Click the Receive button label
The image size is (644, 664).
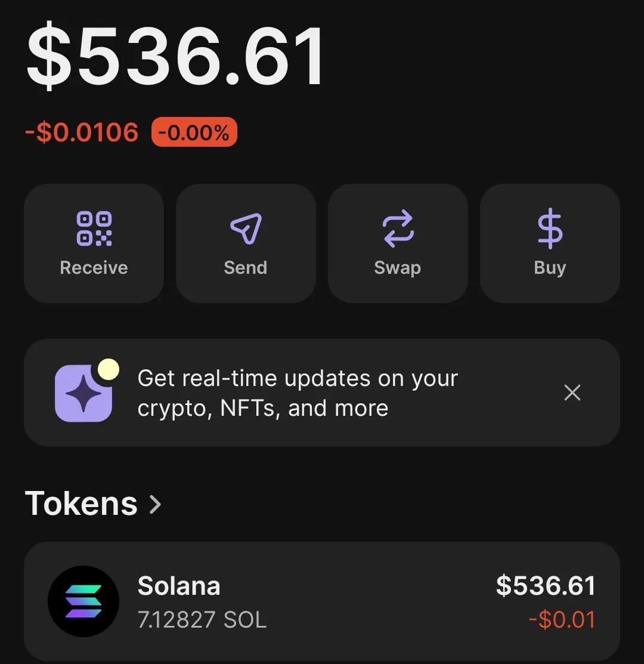click(x=94, y=268)
